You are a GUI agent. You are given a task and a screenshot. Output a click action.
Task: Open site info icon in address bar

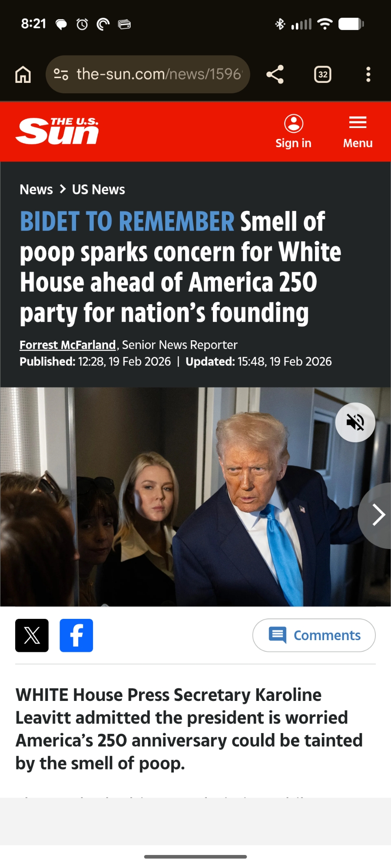(61, 74)
